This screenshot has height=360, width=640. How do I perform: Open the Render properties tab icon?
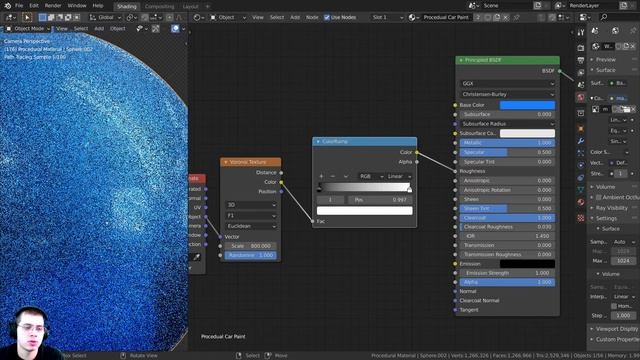(x=581, y=48)
